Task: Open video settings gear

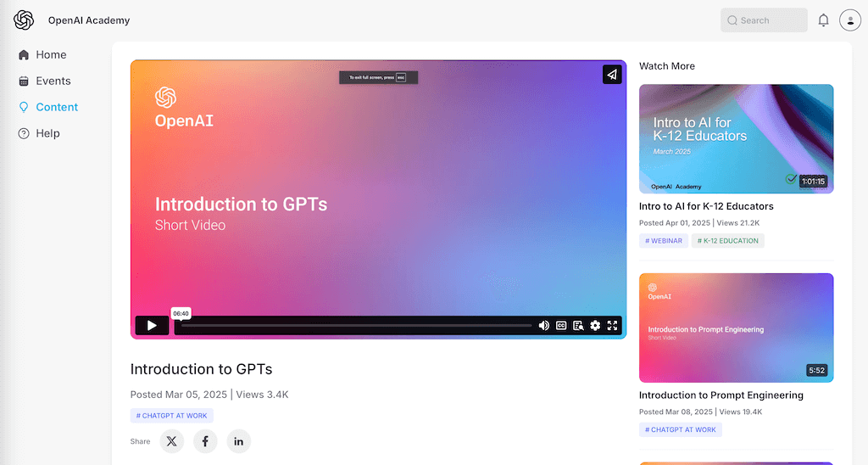Action: click(x=595, y=325)
